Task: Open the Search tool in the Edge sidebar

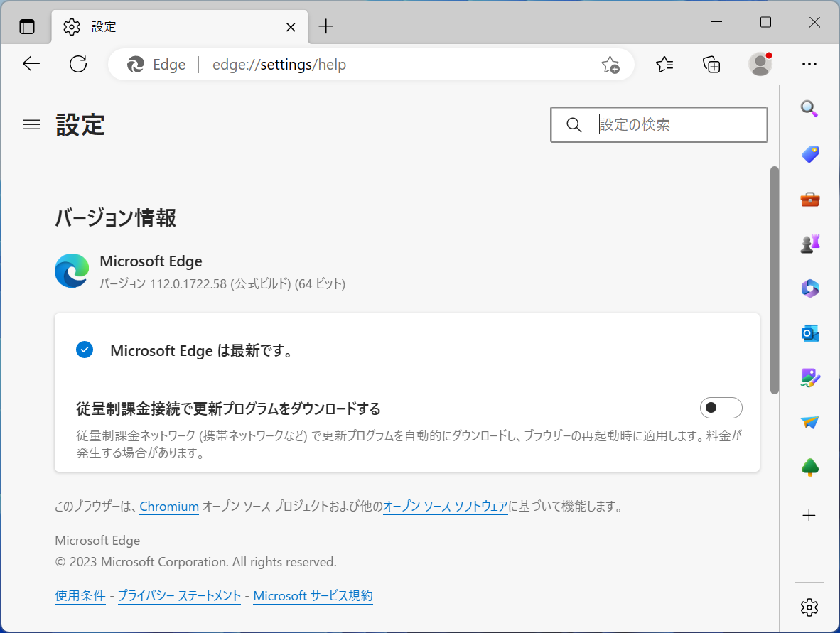Action: 809,109
